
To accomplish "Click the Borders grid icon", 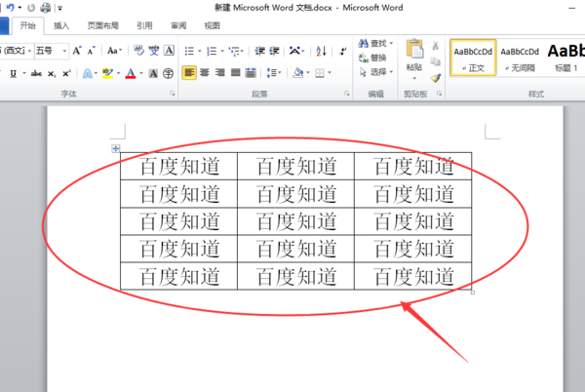I will pos(320,73).
